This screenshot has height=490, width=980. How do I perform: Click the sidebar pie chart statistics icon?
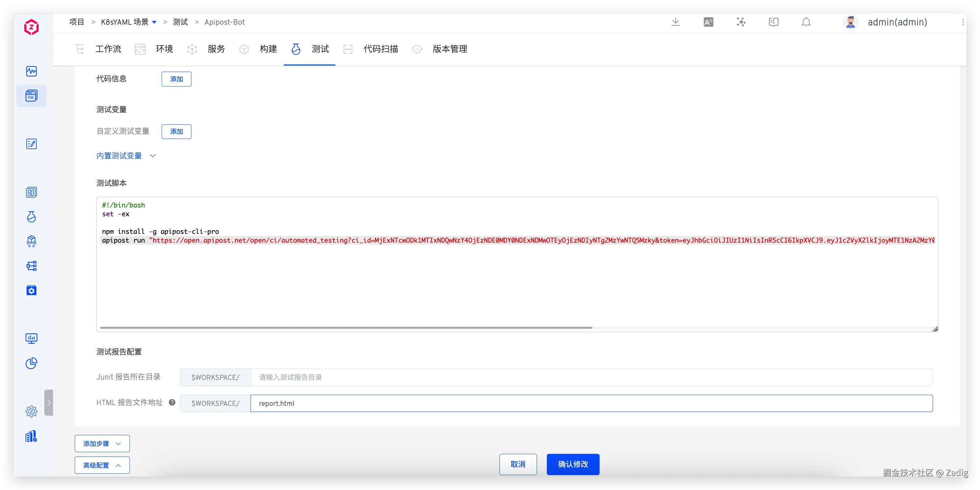31,363
